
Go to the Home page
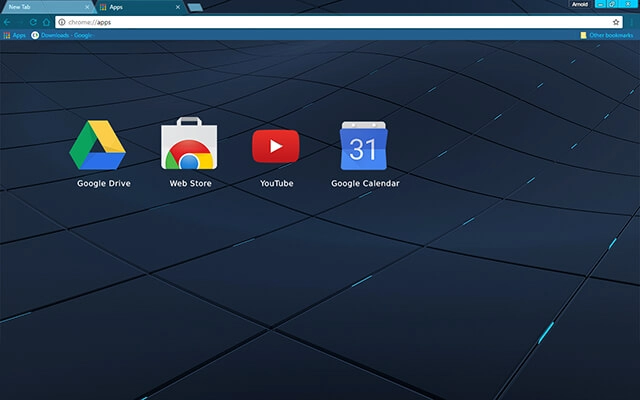(46, 22)
